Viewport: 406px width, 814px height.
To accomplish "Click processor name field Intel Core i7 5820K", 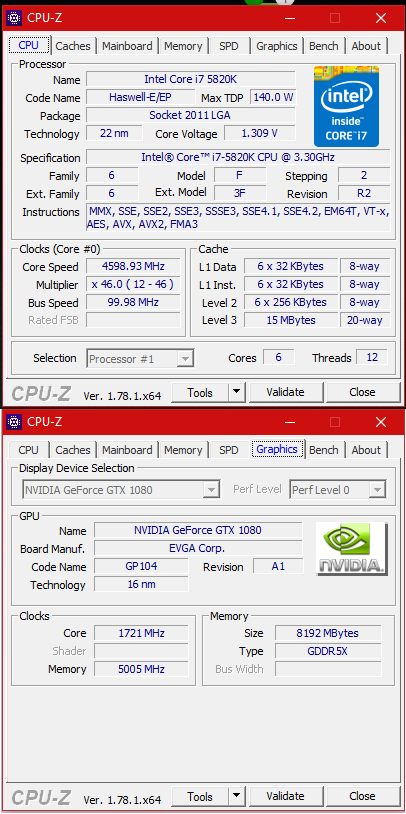I will (191, 79).
